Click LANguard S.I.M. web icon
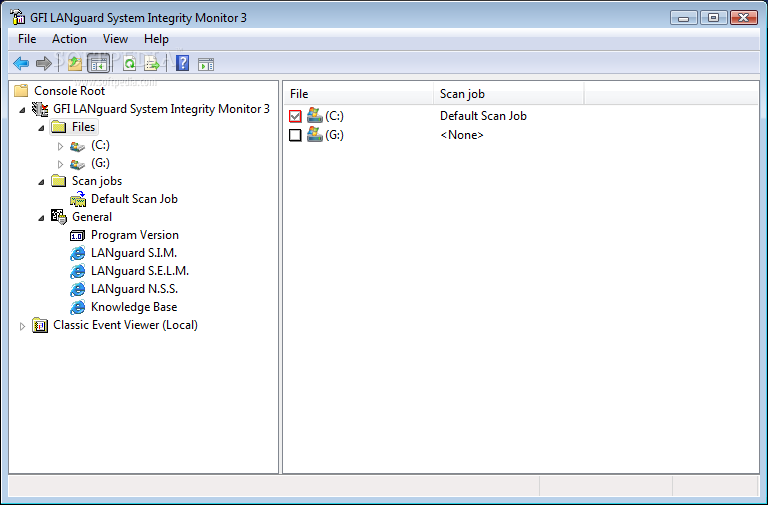 [x=77, y=253]
